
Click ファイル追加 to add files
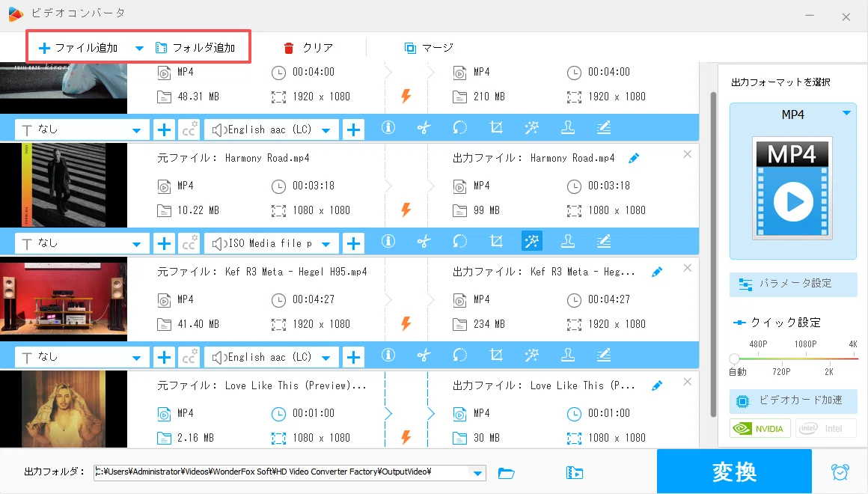pos(78,48)
